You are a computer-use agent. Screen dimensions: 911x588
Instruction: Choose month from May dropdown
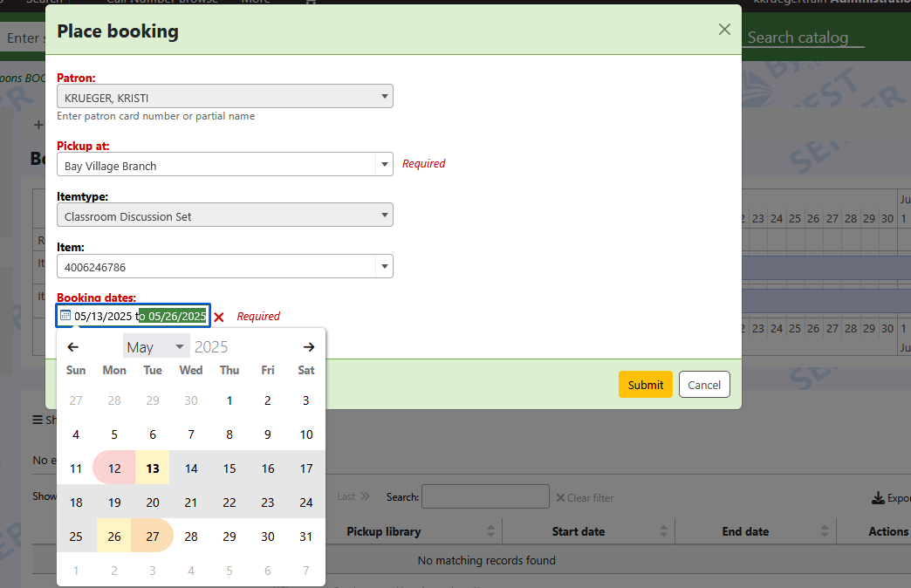(x=156, y=347)
